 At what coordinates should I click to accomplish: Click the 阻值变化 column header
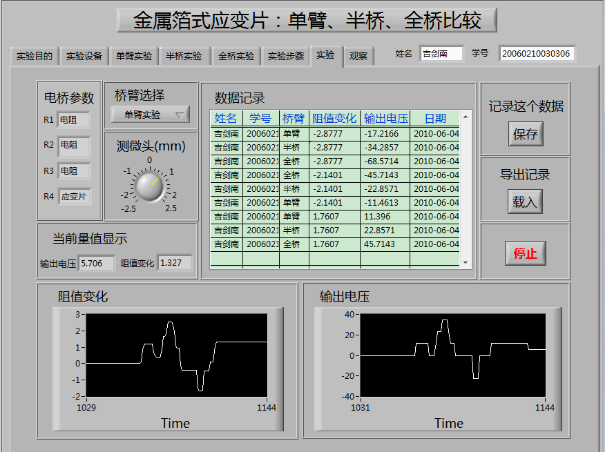[335, 118]
